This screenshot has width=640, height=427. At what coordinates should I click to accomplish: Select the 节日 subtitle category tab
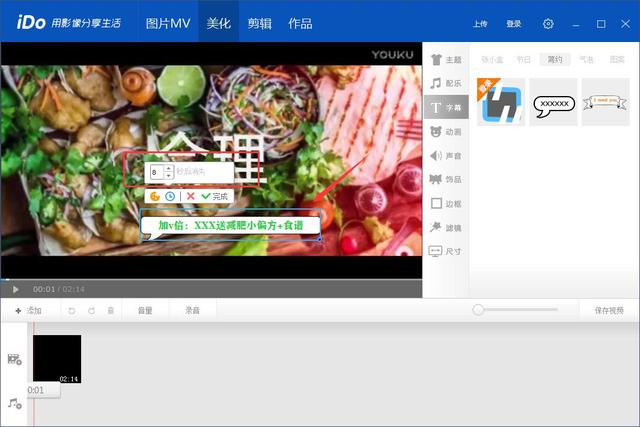[523, 60]
